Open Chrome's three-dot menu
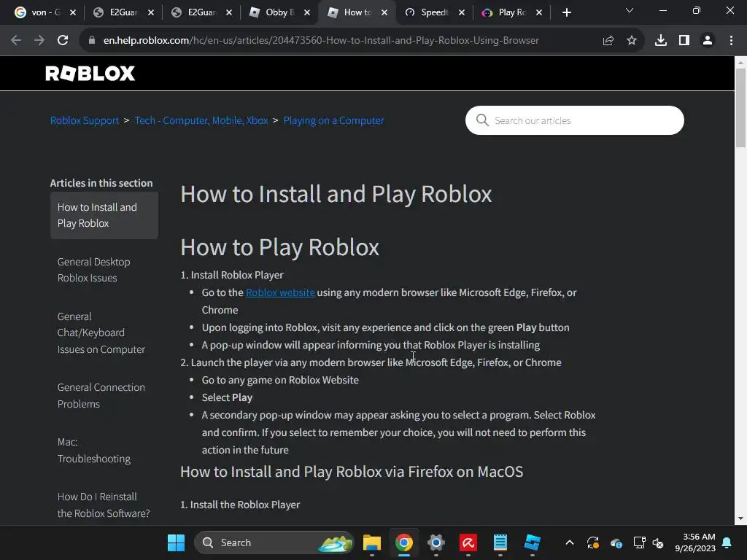The image size is (747, 560). [x=731, y=41]
